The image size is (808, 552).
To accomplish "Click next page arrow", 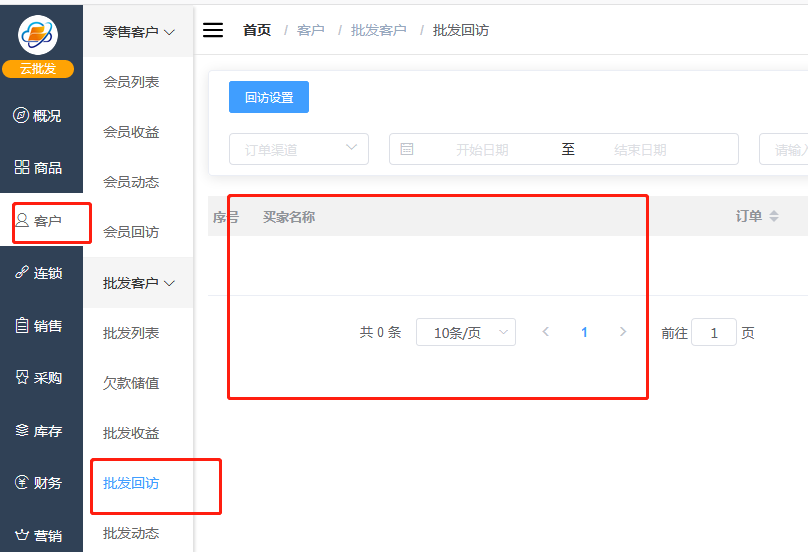I will [622, 332].
